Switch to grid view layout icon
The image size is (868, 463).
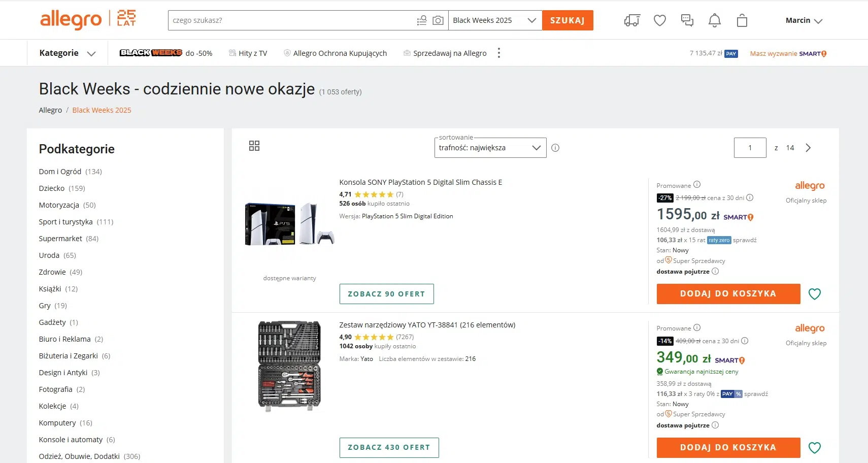pos(254,146)
